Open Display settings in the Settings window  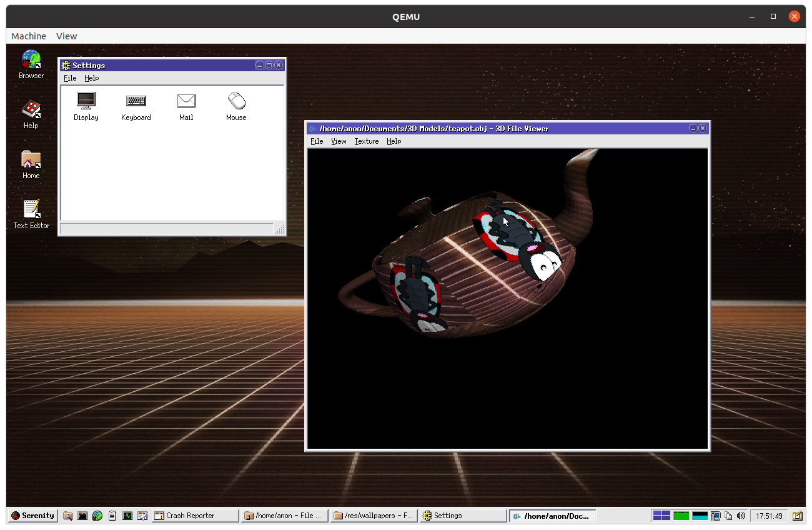tap(86, 103)
